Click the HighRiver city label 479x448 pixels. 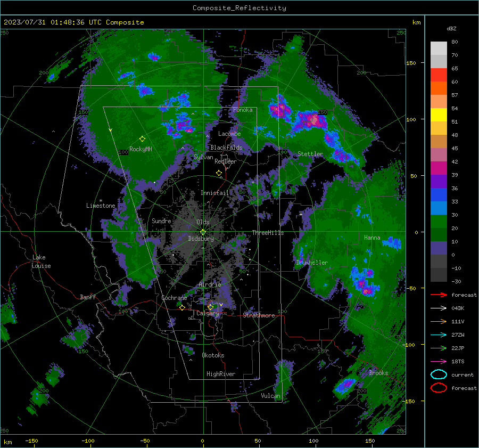221,374
